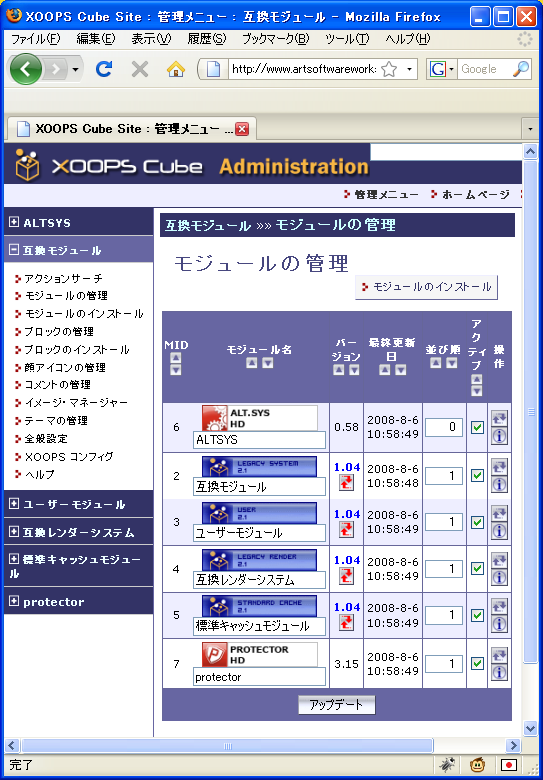The width and height of the screenshot is (543, 780).
Task: Open info icon for 互換レンダーシステム row
Action: click(x=499, y=578)
